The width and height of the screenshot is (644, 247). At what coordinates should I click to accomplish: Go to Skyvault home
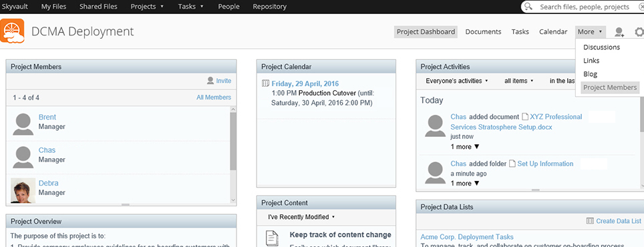[x=15, y=7]
